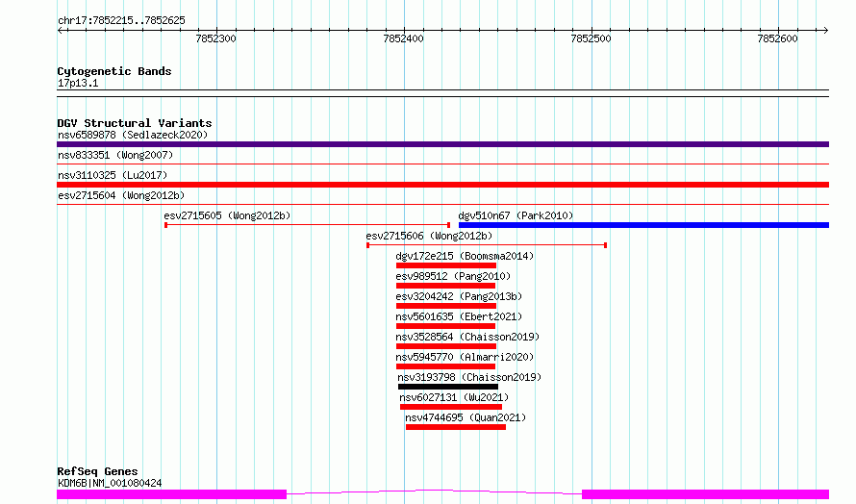
Task: Open the nsv4744695 (Quan2021) label
Action: coord(466,417)
